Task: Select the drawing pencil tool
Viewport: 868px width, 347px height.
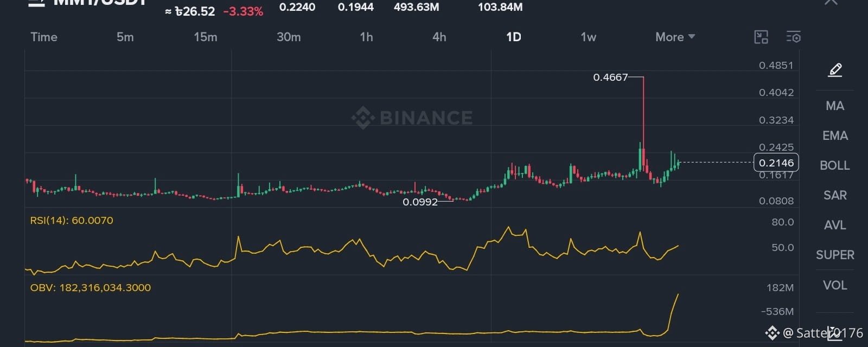Action: coord(835,70)
